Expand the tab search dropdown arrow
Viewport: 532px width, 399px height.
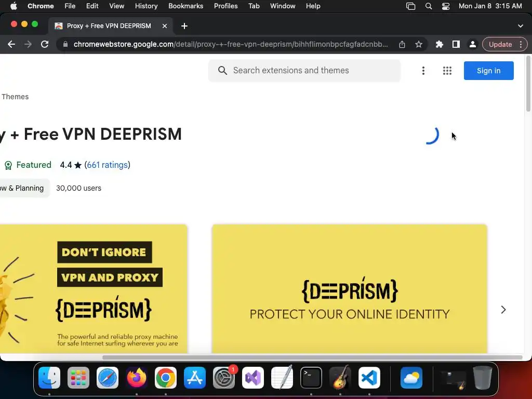pyautogui.click(x=521, y=26)
